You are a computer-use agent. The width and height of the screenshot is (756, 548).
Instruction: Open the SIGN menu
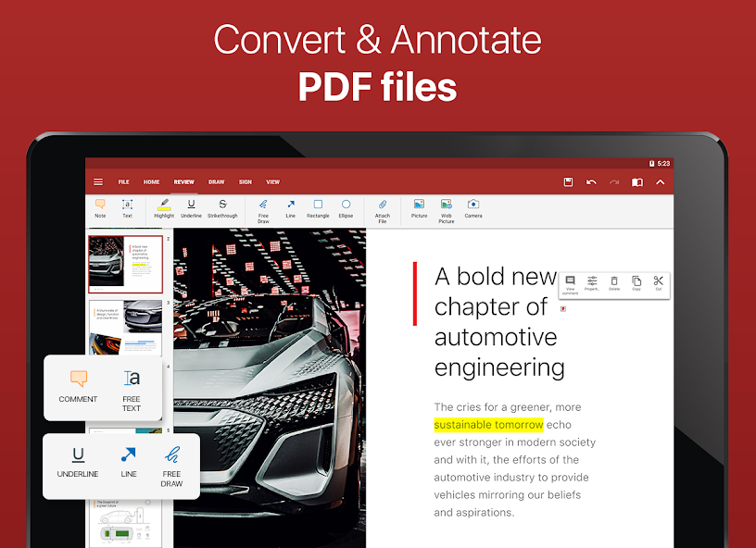pyautogui.click(x=246, y=181)
